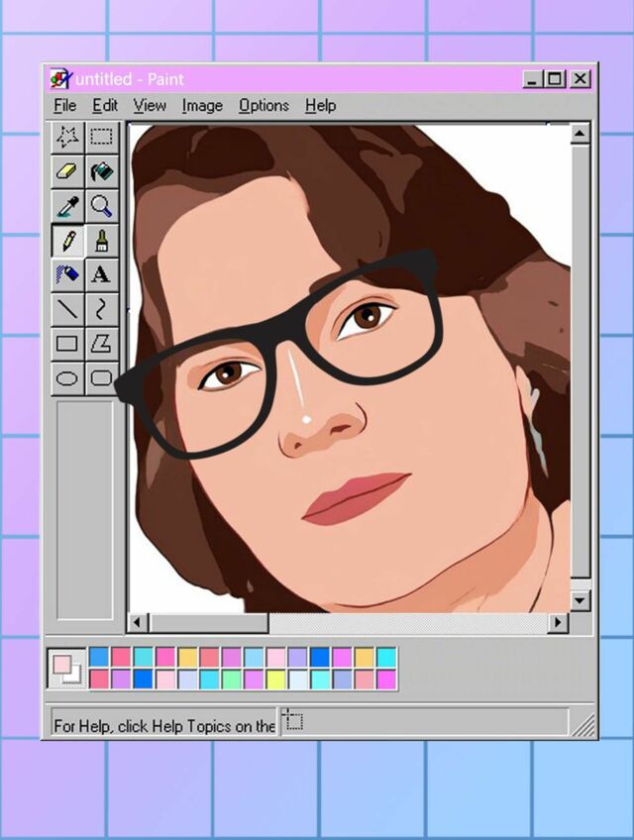Select the Ellipse shape tool

[x=67, y=378]
